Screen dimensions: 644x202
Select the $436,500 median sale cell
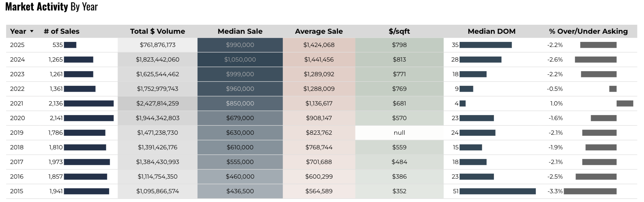[240, 191]
